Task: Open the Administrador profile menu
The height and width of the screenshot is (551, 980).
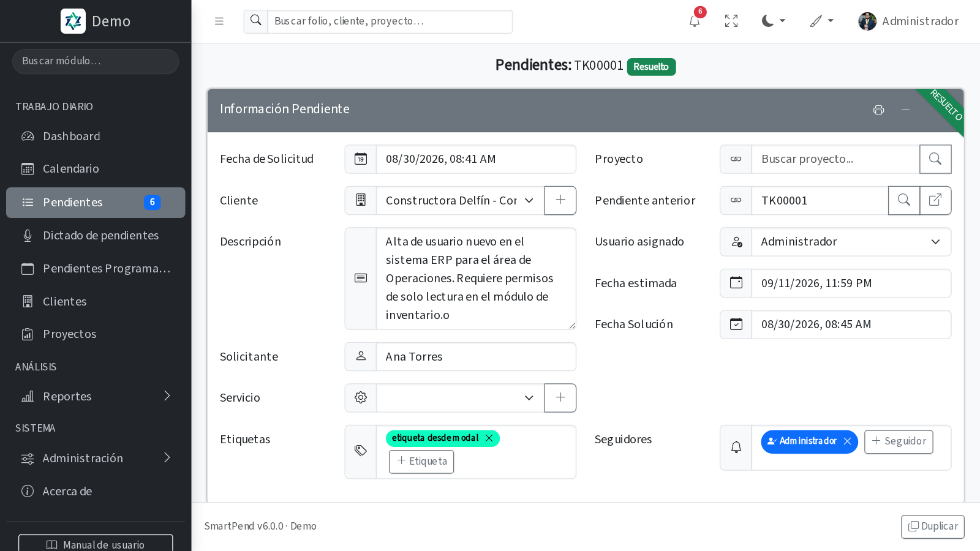Action: click(908, 21)
